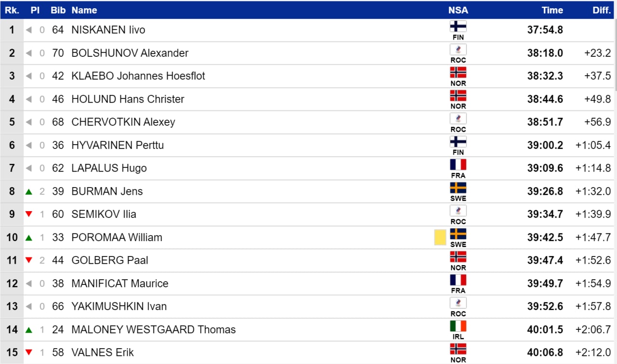Click the green up arrow next to Poromaa William
The height and width of the screenshot is (364, 617).
(x=29, y=237)
